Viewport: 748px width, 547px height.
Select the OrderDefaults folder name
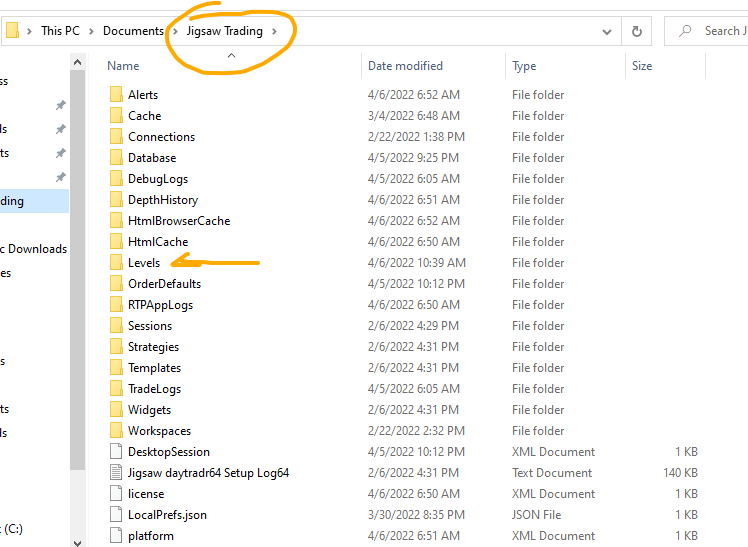(165, 284)
